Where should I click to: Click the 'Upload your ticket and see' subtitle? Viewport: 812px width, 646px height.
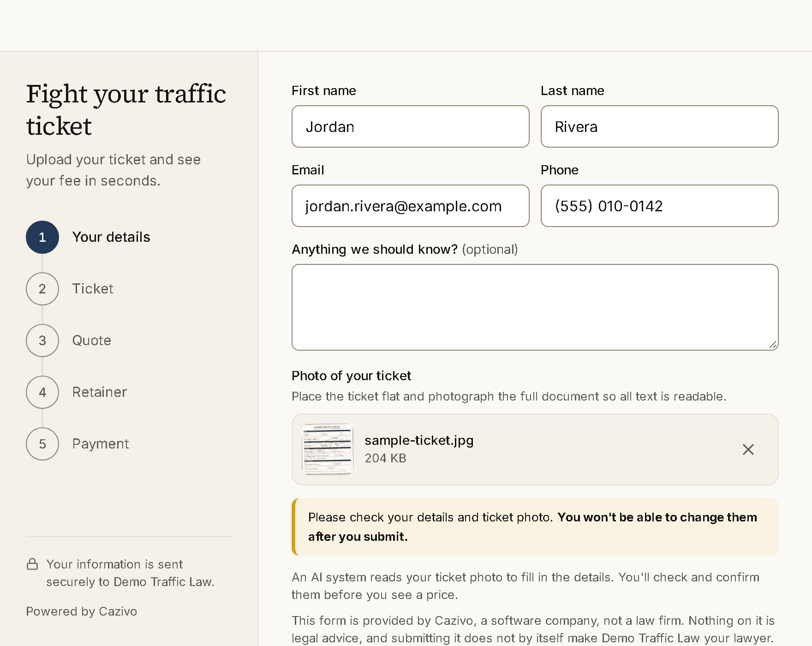[x=113, y=170]
